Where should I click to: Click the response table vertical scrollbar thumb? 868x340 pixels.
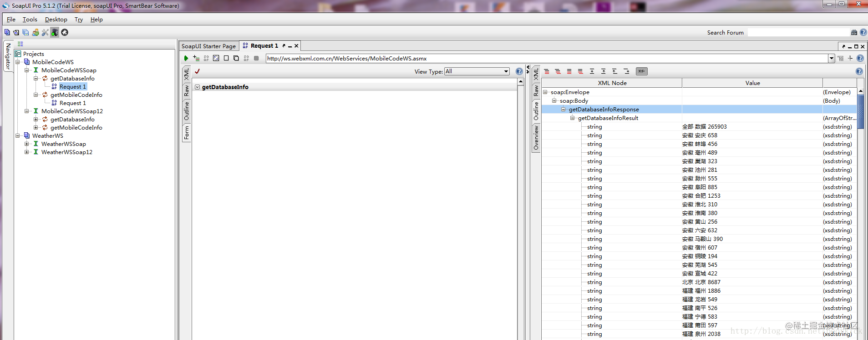coord(861,112)
